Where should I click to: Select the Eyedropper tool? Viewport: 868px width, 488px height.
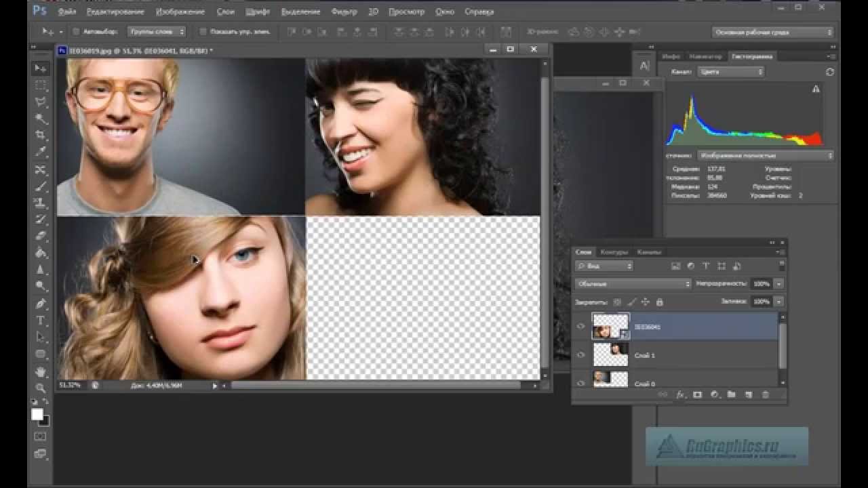coord(41,152)
